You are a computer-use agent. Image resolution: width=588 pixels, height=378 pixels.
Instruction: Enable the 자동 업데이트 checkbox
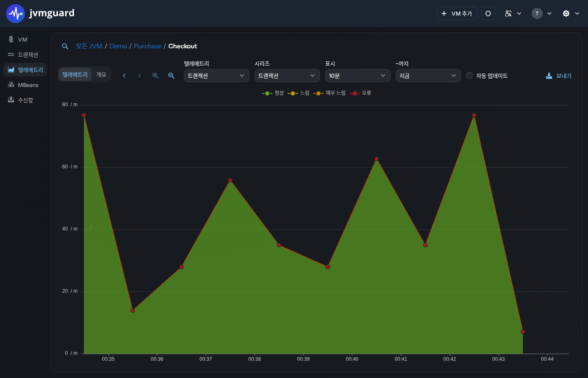pyautogui.click(x=470, y=76)
